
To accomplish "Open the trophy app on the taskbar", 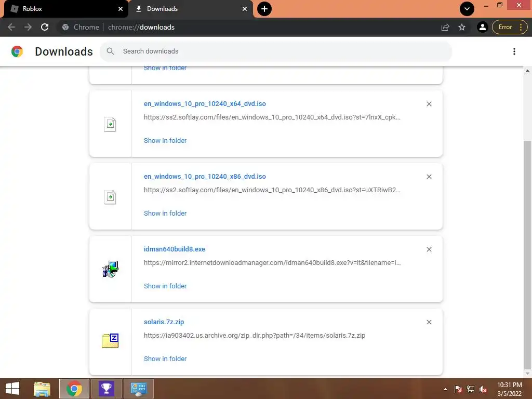I will point(106,389).
